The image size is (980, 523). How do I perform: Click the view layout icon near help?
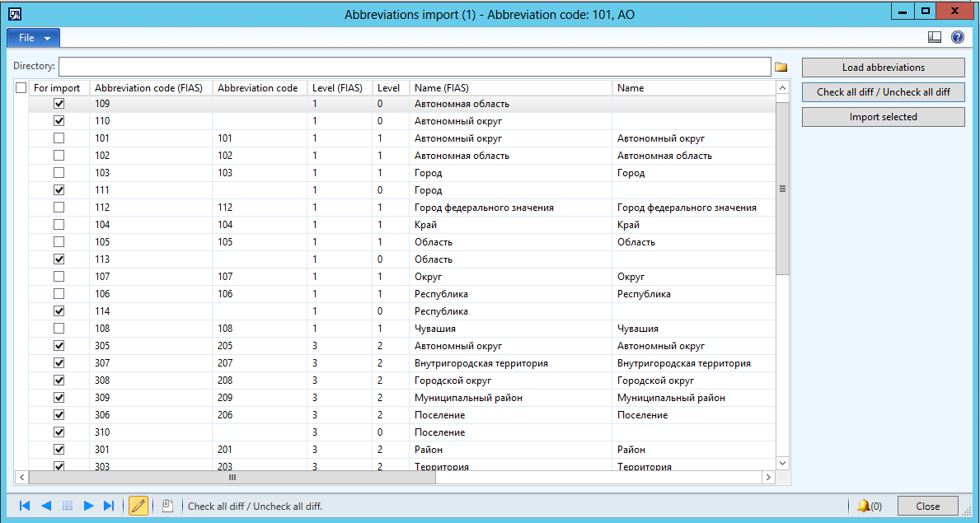click(x=935, y=38)
